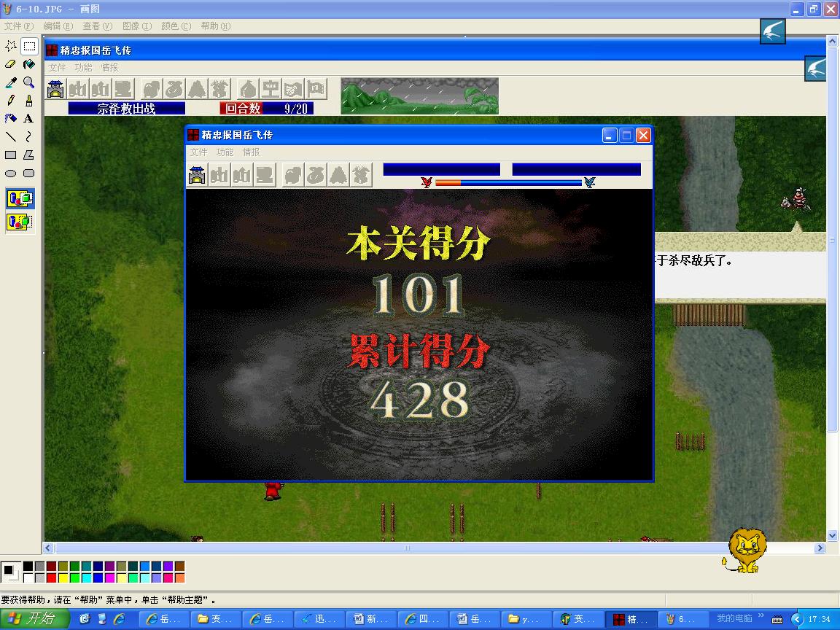Click the vertical scrollbar up arrow
The width and height of the screenshot is (840, 630).
click(833, 42)
